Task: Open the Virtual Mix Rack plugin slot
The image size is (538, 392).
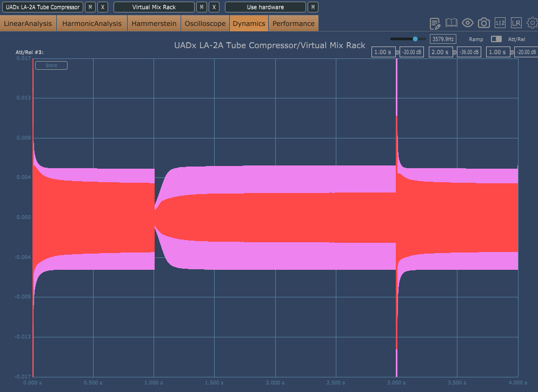Action: point(154,7)
